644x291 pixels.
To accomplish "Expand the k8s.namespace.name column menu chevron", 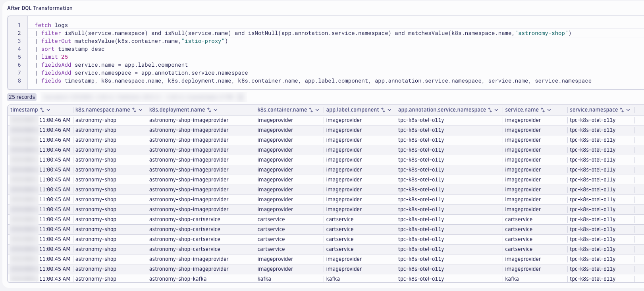I will point(141,110).
